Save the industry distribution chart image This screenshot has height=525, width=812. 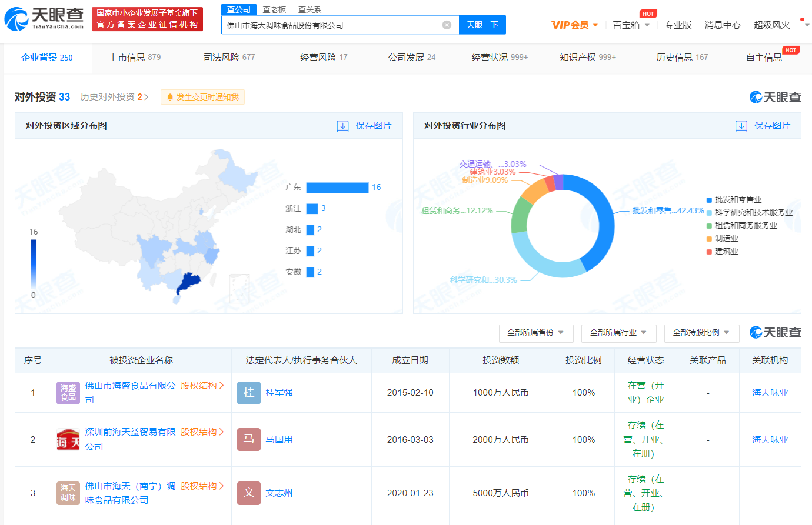(x=763, y=126)
